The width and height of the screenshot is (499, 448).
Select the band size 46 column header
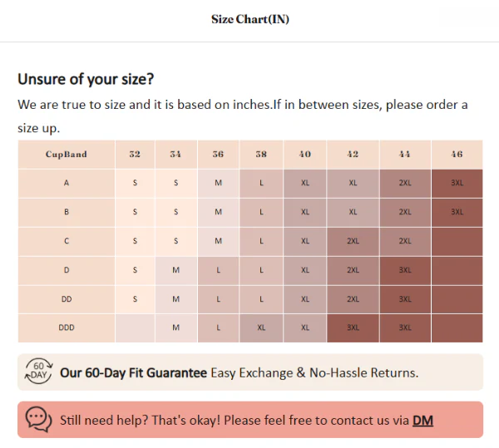tap(457, 155)
